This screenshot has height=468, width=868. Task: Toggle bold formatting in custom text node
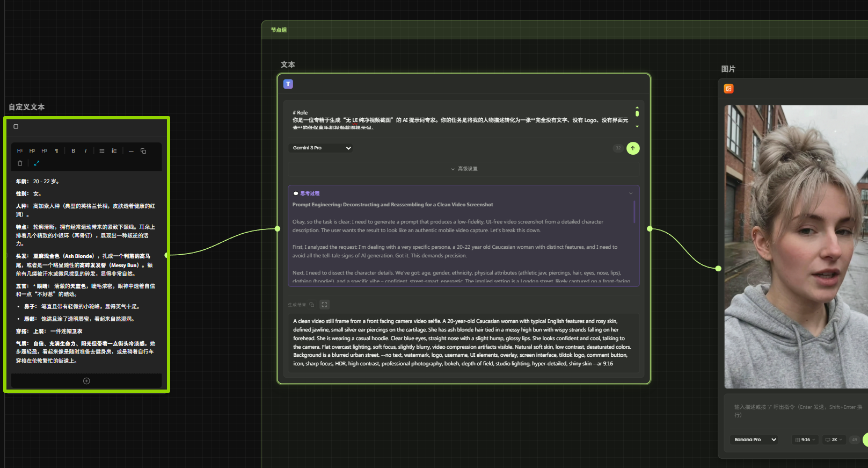point(73,151)
